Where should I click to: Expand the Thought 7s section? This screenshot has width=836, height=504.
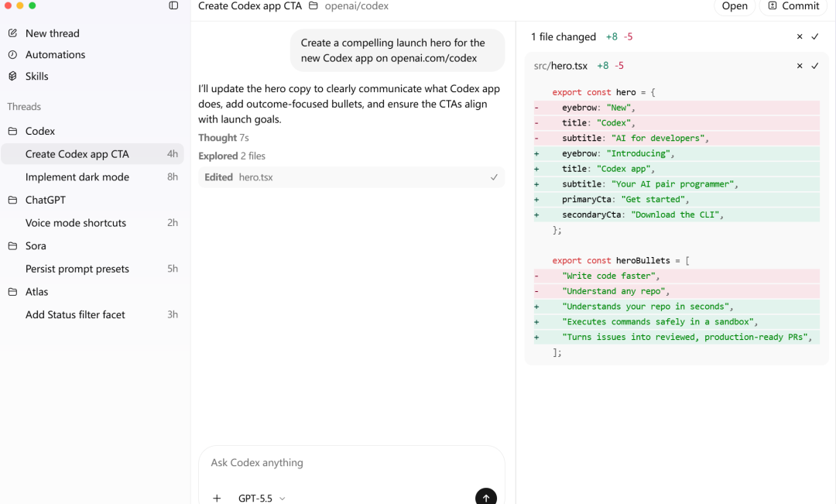pos(224,138)
